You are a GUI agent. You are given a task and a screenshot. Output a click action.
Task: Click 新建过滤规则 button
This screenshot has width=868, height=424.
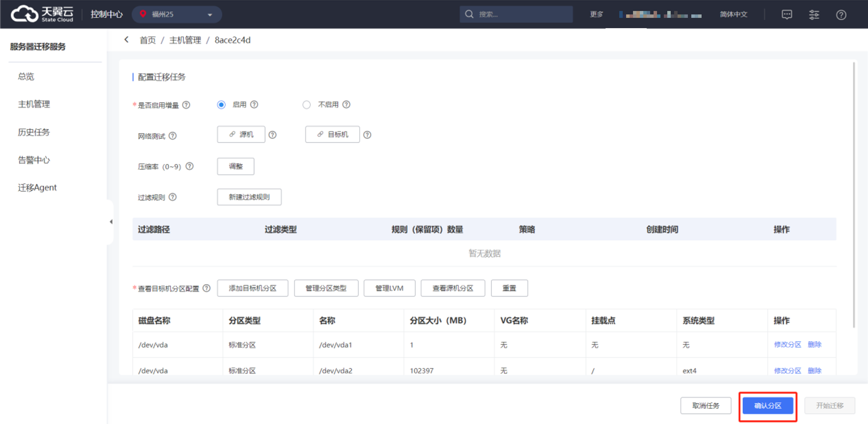click(x=249, y=197)
